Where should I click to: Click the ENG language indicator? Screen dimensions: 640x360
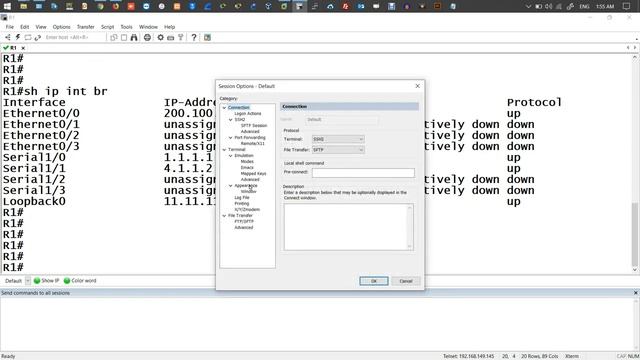pyautogui.click(x=584, y=6)
